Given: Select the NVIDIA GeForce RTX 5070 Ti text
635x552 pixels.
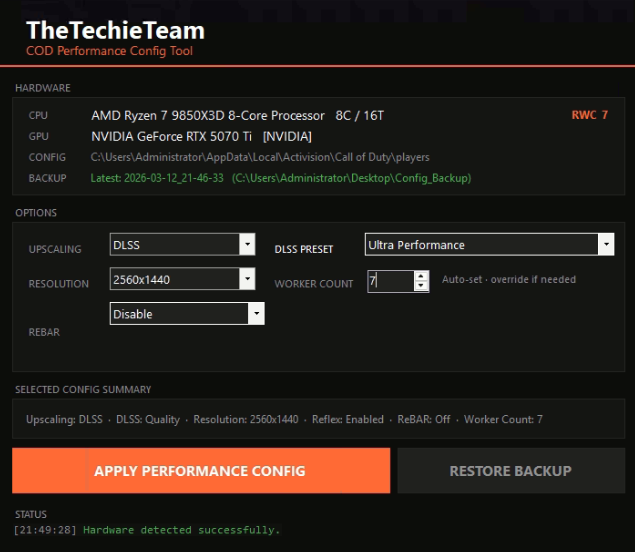Looking at the screenshot, I should pos(171,136).
